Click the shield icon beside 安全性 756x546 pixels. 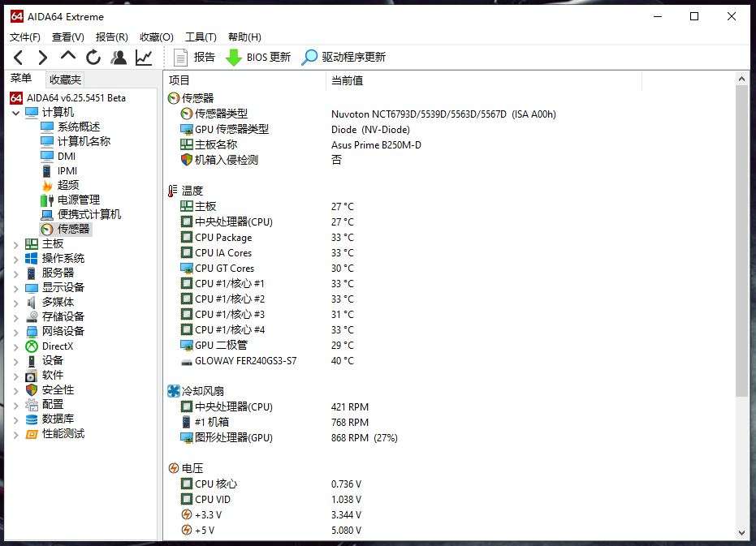tap(32, 390)
